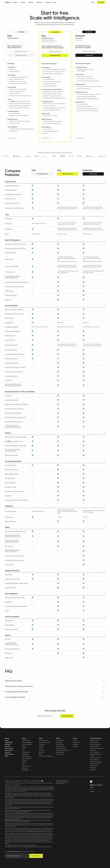This screenshot has height=868, width=110.
Task: Open the Customers menu item
Action: coord(48,2)
